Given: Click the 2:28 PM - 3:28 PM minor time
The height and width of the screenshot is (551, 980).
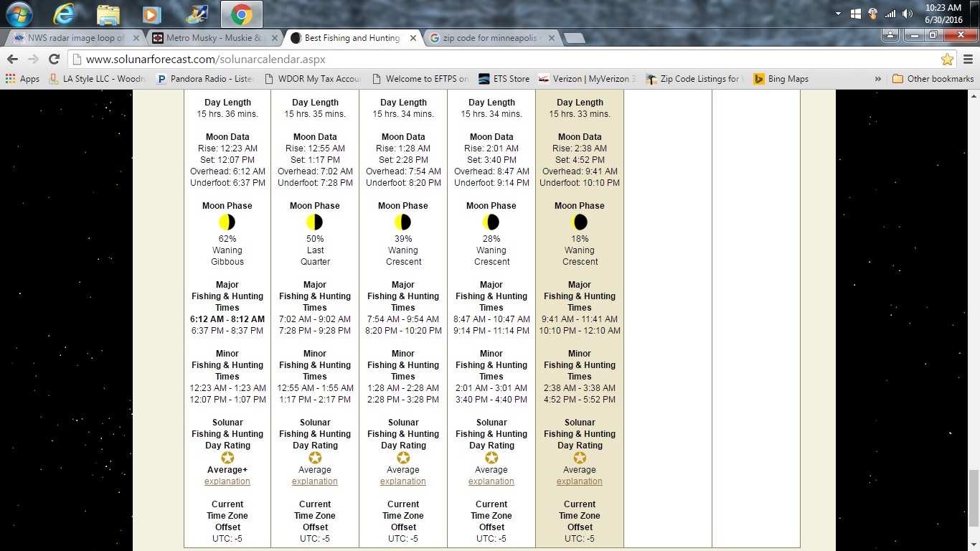Looking at the screenshot, I should point(402,400).
